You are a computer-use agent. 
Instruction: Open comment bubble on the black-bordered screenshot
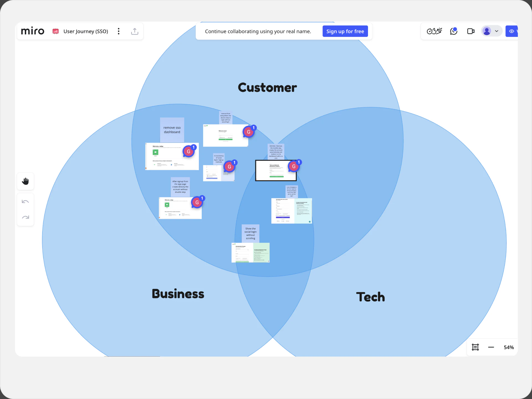[294, 166]
